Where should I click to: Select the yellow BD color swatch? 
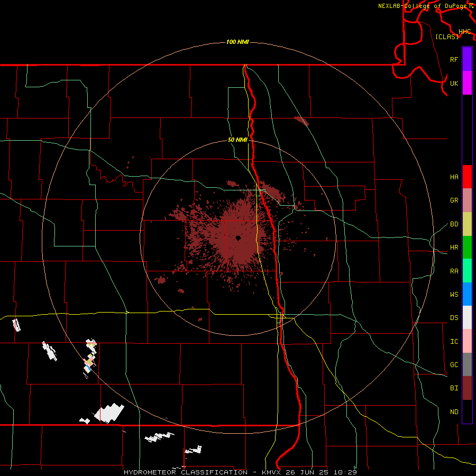click(x=467, y=224)
